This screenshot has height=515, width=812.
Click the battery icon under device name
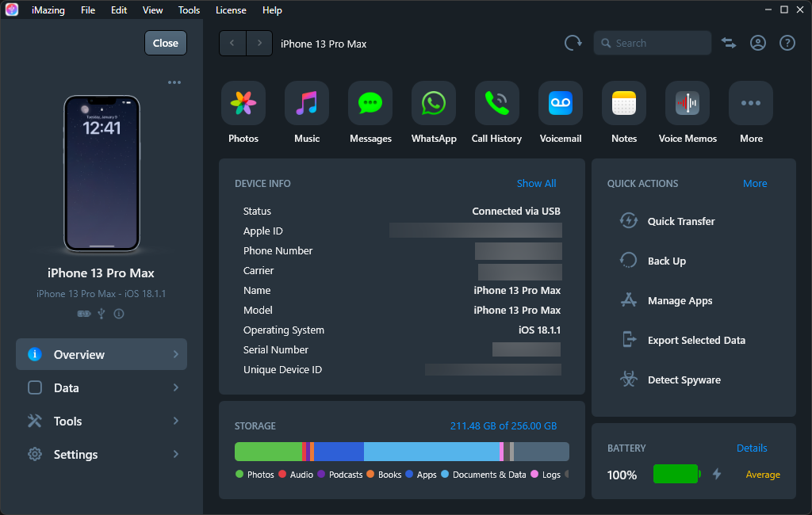tap(84, 314)
